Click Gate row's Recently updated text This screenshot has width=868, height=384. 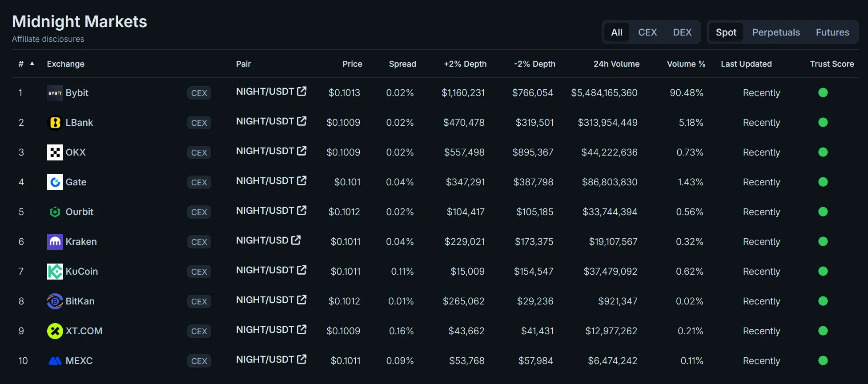coord(761,182)
